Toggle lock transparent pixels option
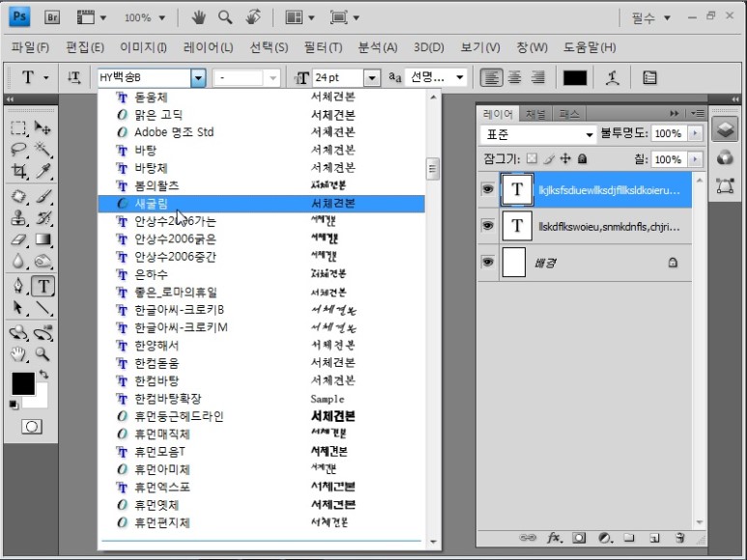 532,158
